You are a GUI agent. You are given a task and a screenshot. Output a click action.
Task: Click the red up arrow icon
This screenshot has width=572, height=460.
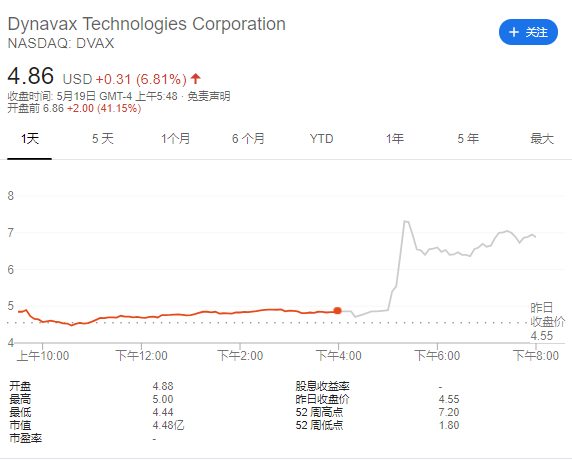[x=196, y=78]
